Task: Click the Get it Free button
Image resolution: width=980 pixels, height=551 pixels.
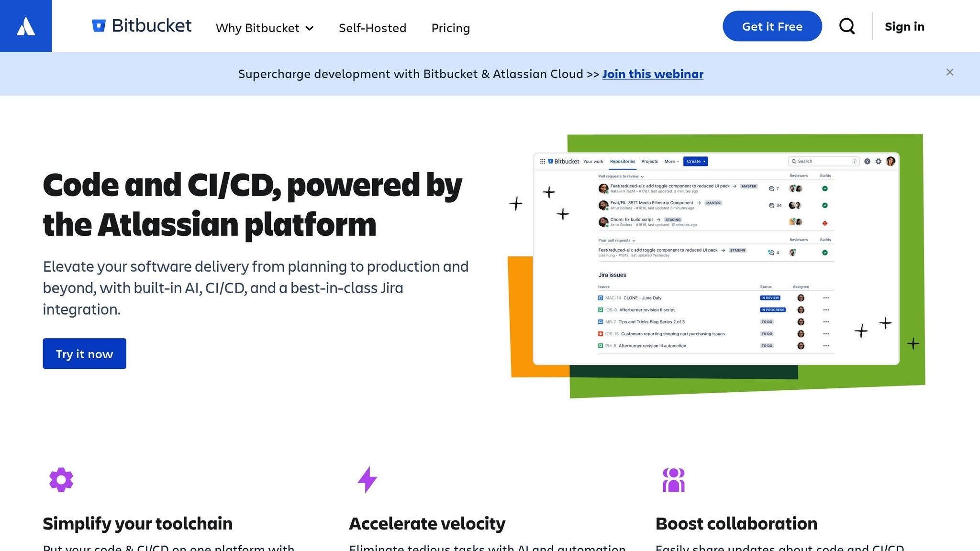Action: coord(772,26)
